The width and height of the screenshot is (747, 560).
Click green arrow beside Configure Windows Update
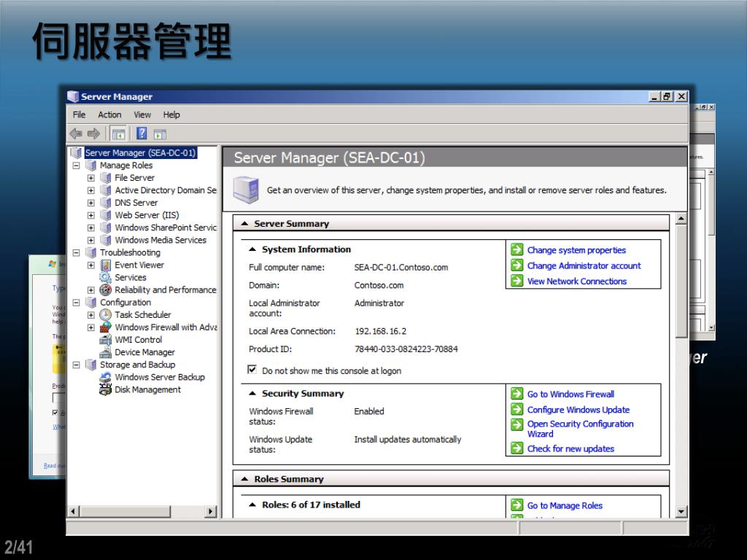[x=517, y=409]
